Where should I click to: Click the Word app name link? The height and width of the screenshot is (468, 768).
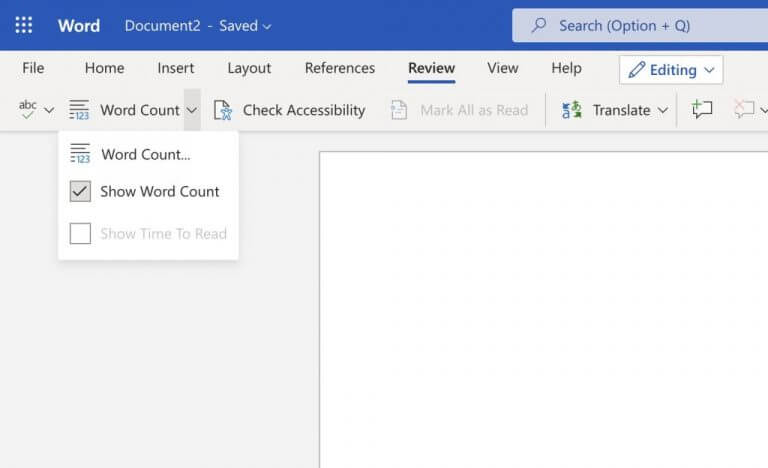click(79, 26)
